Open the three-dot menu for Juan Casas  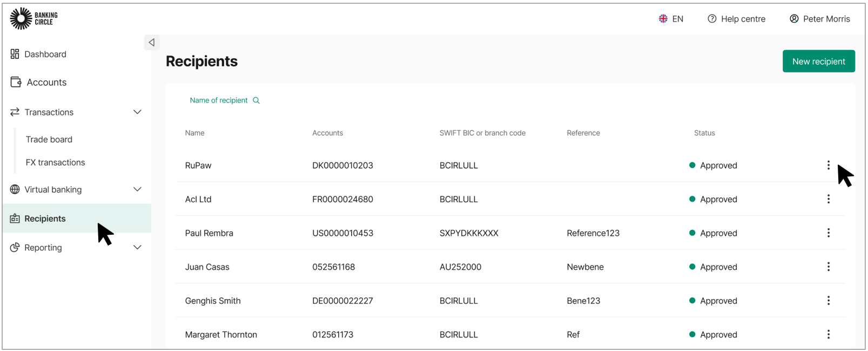[x=828, y=267]
